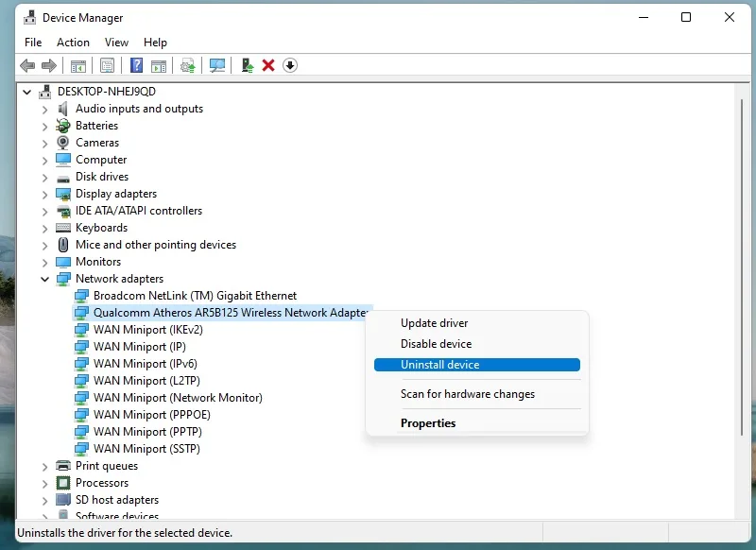
Task: Click the Forward arrow toolbar icon
Action: [x=49, y=65]
